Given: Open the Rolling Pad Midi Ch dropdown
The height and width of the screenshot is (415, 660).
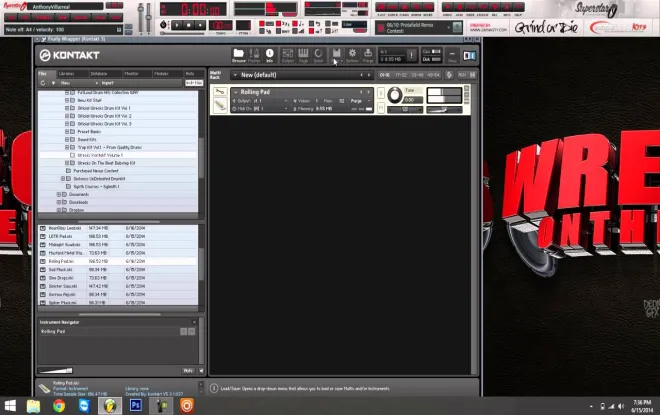Looking at the screenshot, I should [x=261, y=109].
